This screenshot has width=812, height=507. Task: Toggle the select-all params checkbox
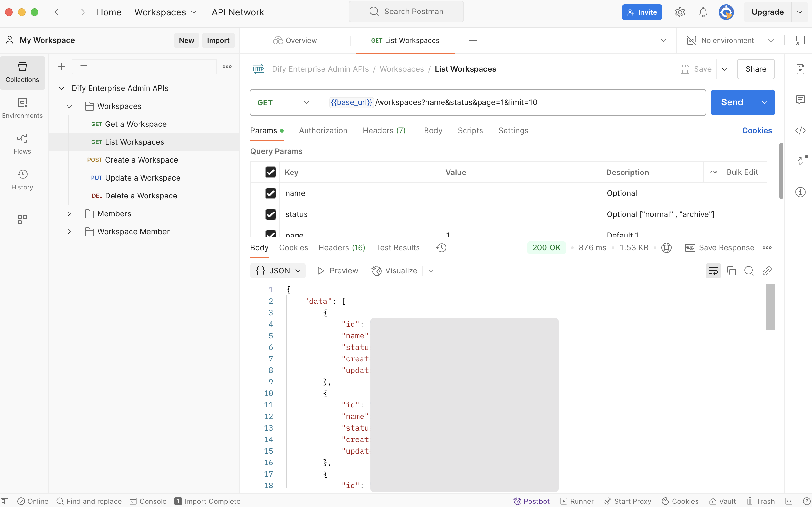pos(270,172)
